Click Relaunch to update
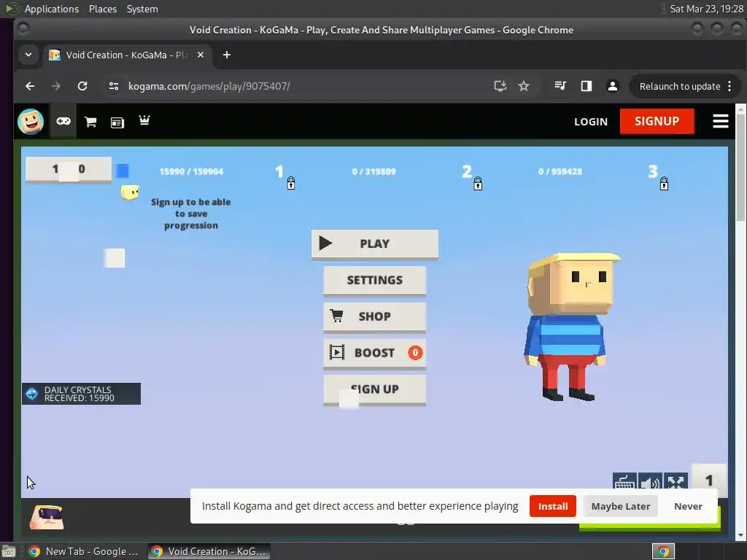The height and width of the screenshot is (560, 747). tap(680, 86)
